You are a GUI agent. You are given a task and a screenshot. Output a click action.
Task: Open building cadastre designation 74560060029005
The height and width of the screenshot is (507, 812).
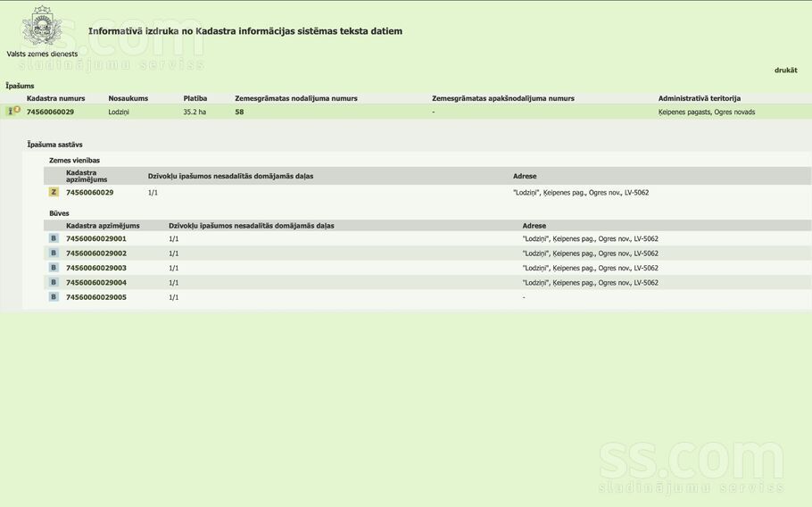click(x=95, y=297)
